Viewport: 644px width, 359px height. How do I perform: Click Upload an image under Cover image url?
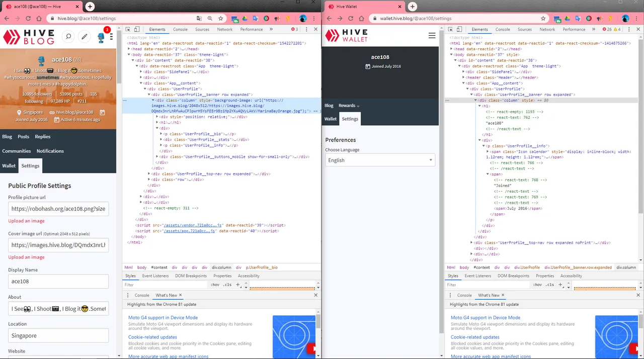(x=26, y=257)
